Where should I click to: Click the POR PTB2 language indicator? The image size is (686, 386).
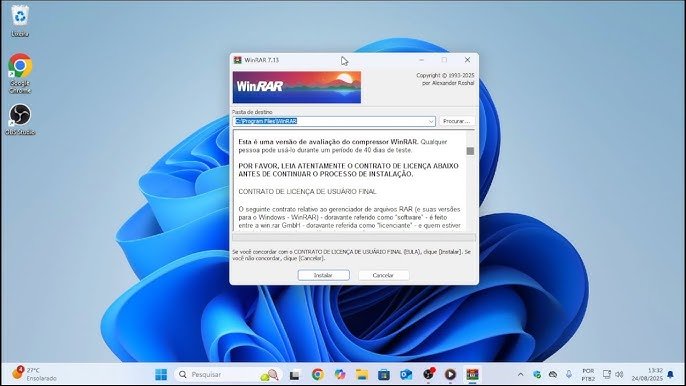pyautogui.click(x=588, y=375)
